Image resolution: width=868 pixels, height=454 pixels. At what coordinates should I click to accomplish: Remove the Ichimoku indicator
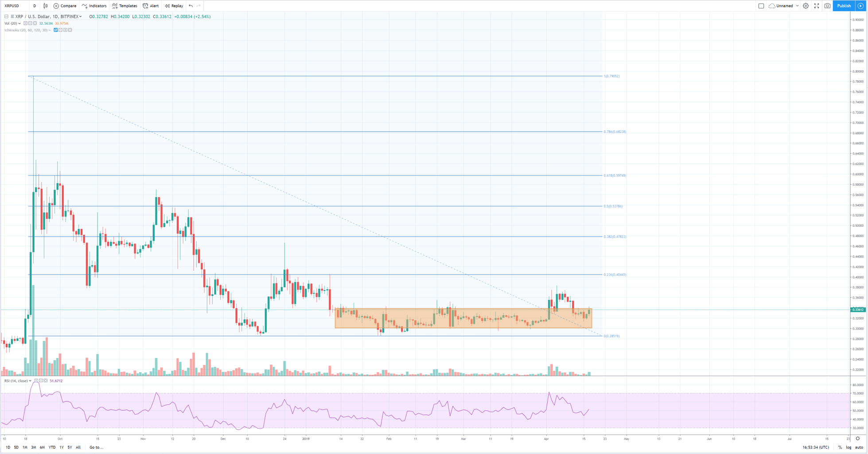pos(70,30)
